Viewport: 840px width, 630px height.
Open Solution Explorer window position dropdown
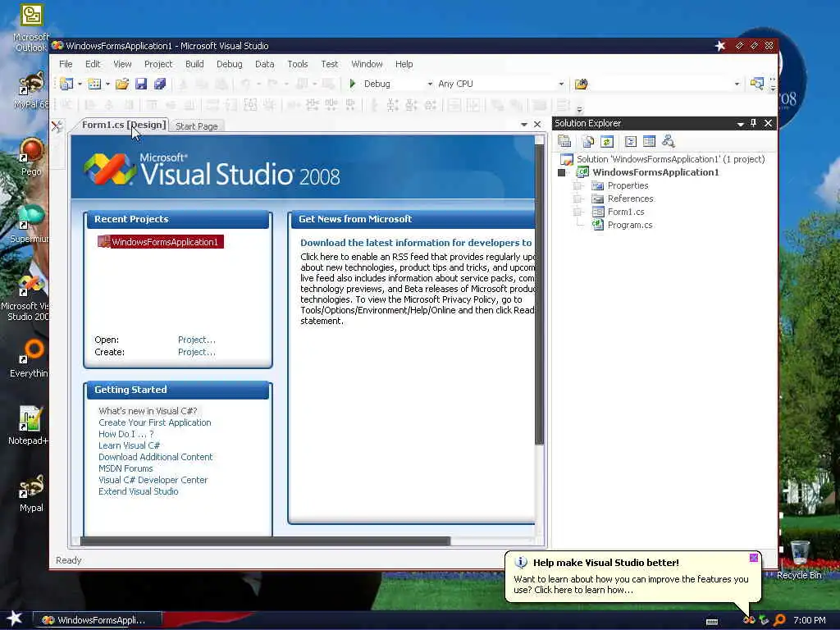tap(740, 124)
